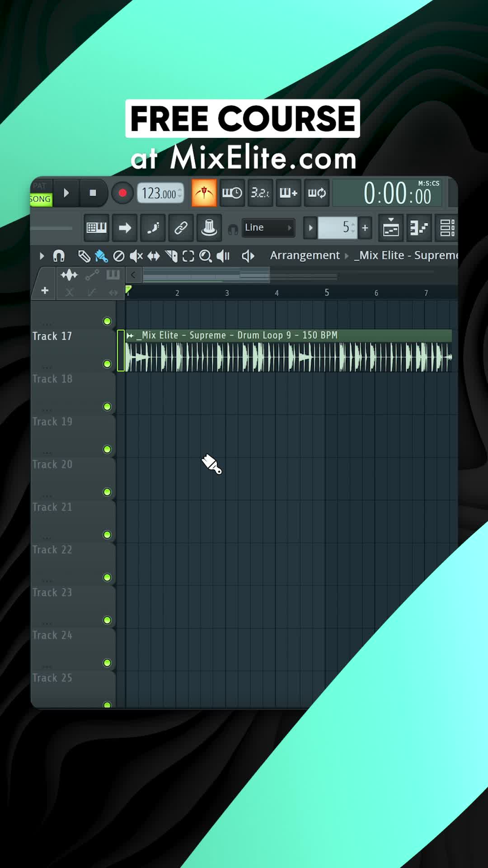Select the Zoom tool

click(x=206, y=256)
